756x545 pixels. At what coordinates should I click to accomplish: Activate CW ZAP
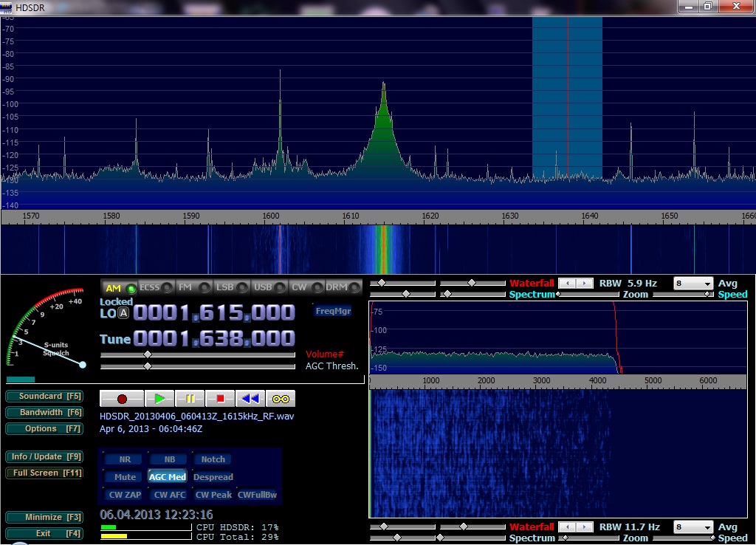[x=125, y=495]
